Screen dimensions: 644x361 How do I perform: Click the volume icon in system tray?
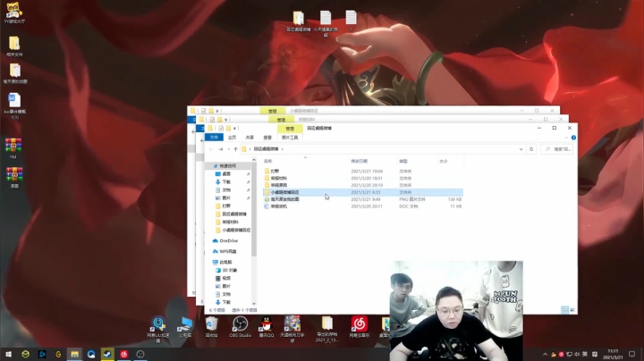577,354
